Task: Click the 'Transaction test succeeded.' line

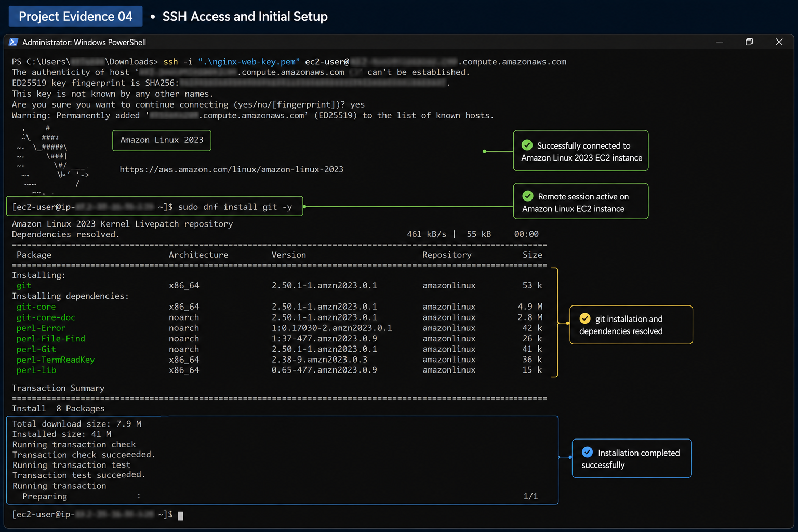Action: [79, 475]
